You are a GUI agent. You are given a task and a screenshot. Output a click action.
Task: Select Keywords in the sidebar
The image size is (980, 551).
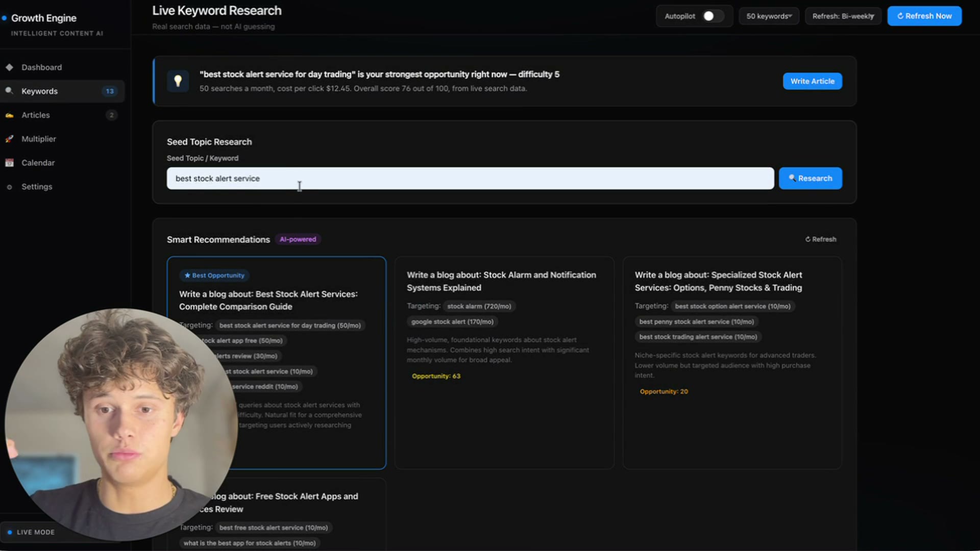pyautogui.click(x=62, y=91)
